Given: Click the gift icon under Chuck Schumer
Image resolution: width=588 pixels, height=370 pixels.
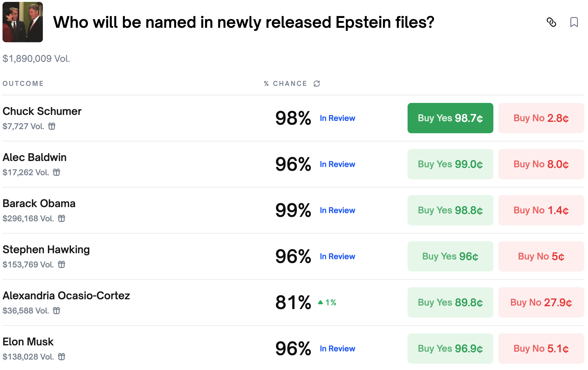Looking at the screenshot, I should tap(52, 126).
